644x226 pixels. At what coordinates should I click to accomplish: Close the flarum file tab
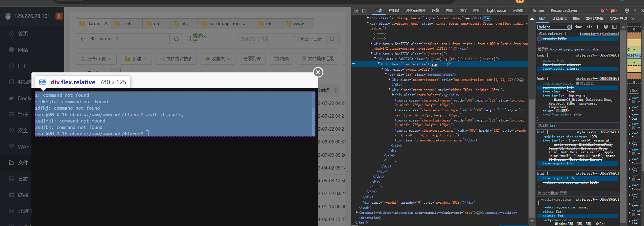(106, 23)
